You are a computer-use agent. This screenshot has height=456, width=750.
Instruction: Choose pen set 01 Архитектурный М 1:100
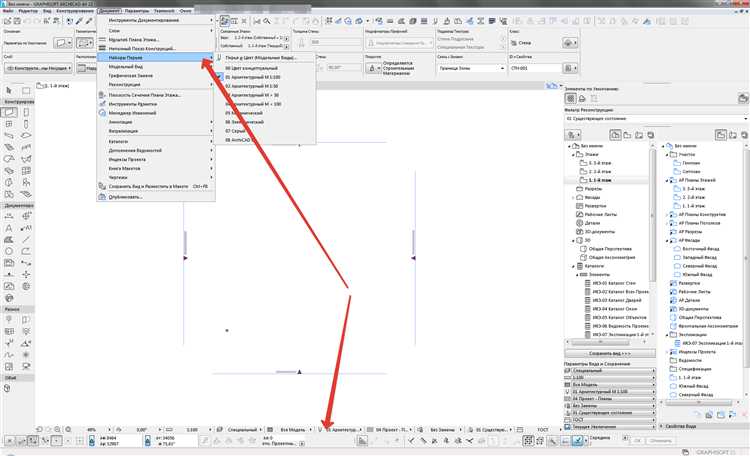(253, 77)
